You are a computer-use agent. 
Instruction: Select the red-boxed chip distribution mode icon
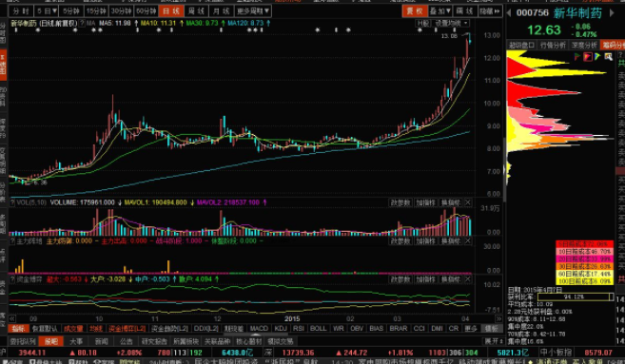(588, 57)
